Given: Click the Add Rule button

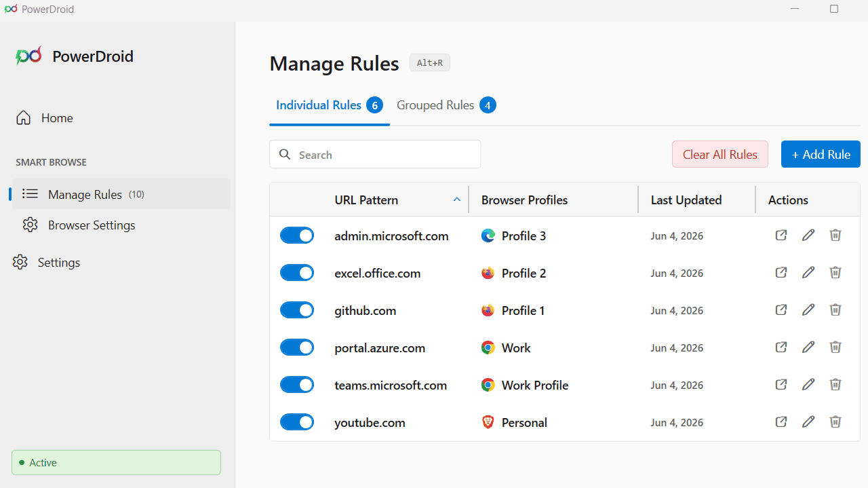Looking at the screenshot, I should point(821,154).
